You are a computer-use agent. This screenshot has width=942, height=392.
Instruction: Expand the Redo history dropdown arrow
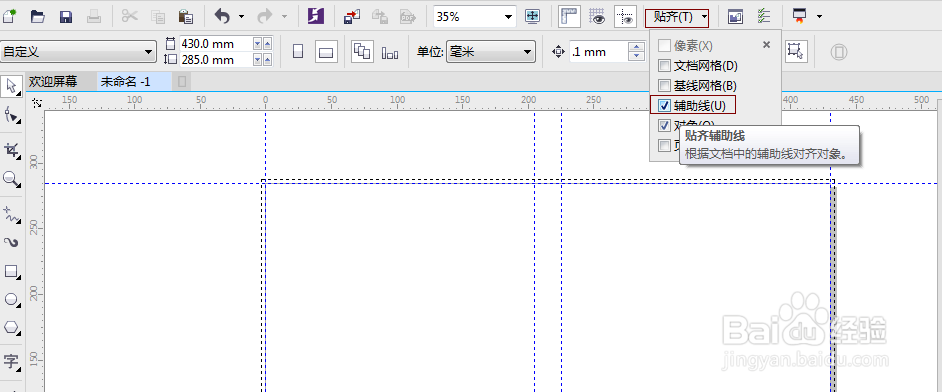pos(284,17)
